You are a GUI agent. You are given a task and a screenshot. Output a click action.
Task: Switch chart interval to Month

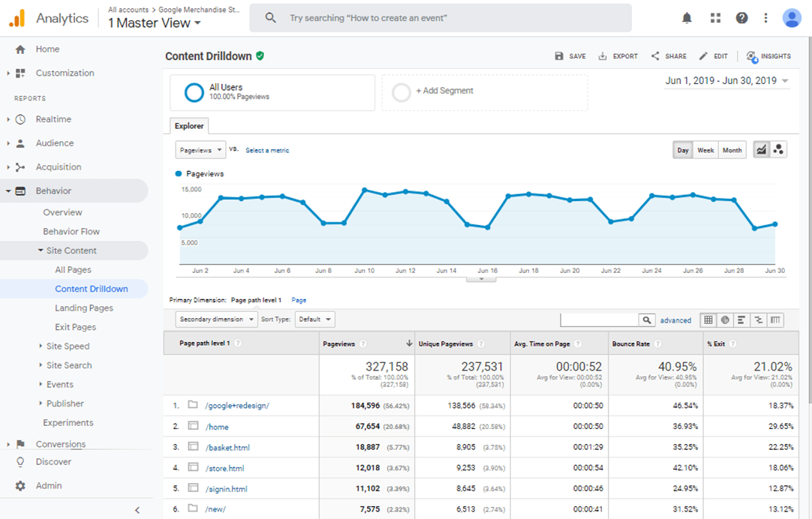click(732, 150)
